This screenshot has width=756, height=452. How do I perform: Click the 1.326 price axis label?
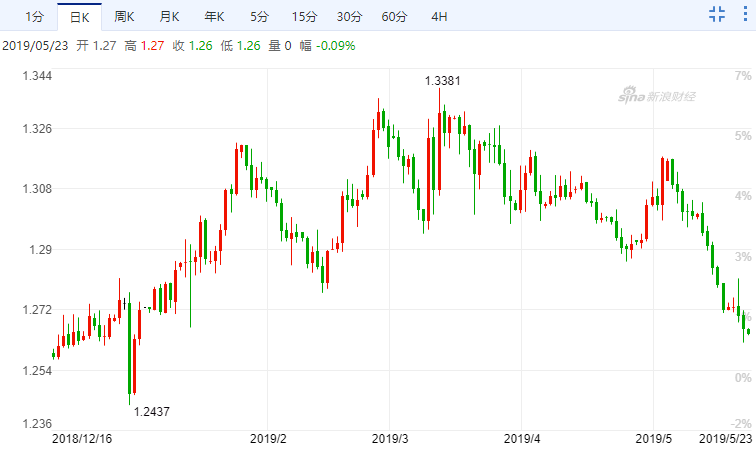click(37, 129)
